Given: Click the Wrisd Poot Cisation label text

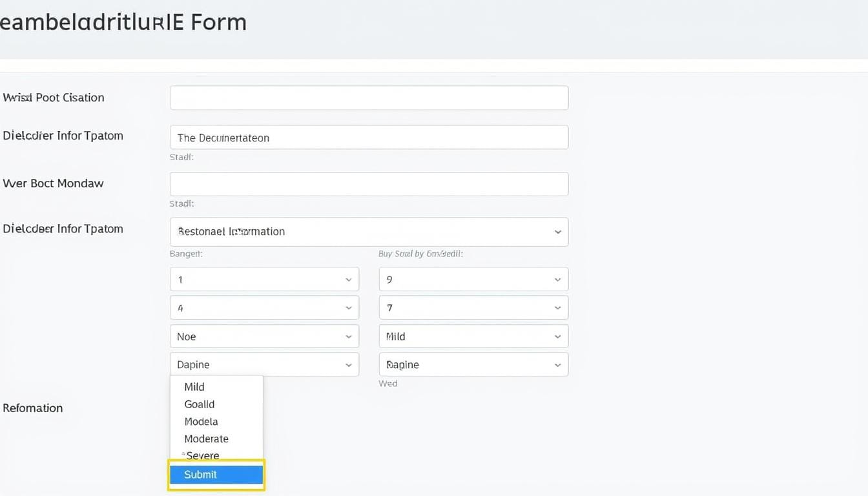Looking at the screenshot, I should coord(54,98).
